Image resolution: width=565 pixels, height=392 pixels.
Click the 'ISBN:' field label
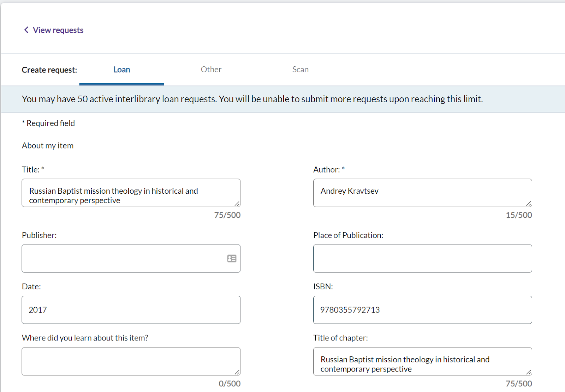(x=323, y=287)
